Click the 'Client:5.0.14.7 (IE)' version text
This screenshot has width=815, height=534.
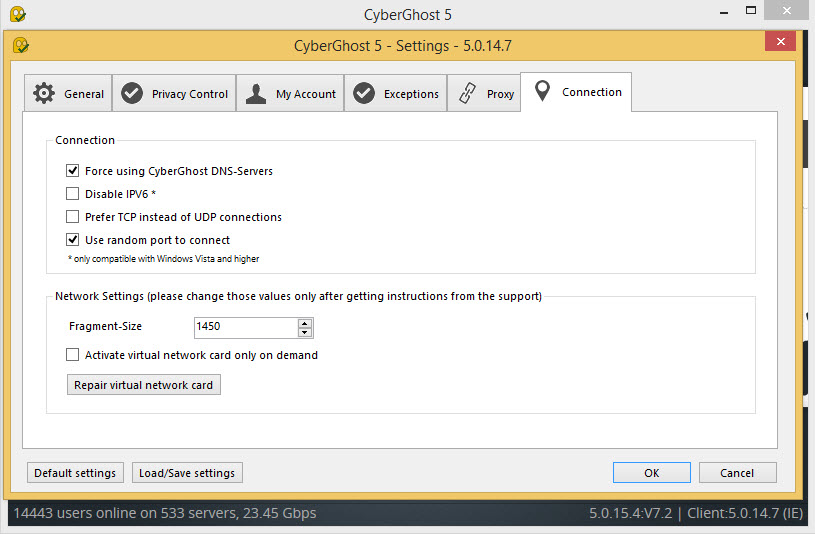coord(745,513)
